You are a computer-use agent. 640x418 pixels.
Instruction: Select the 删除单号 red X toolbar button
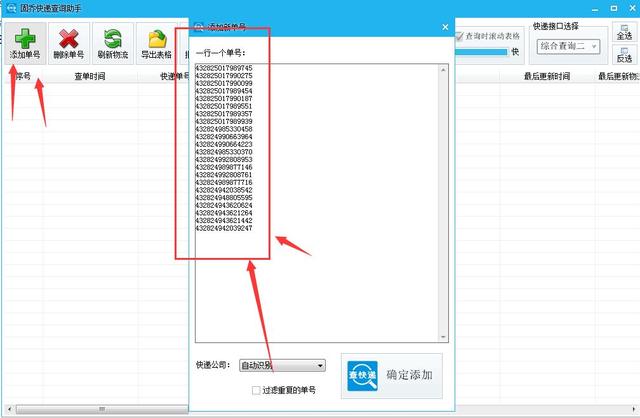coord(69,44)
